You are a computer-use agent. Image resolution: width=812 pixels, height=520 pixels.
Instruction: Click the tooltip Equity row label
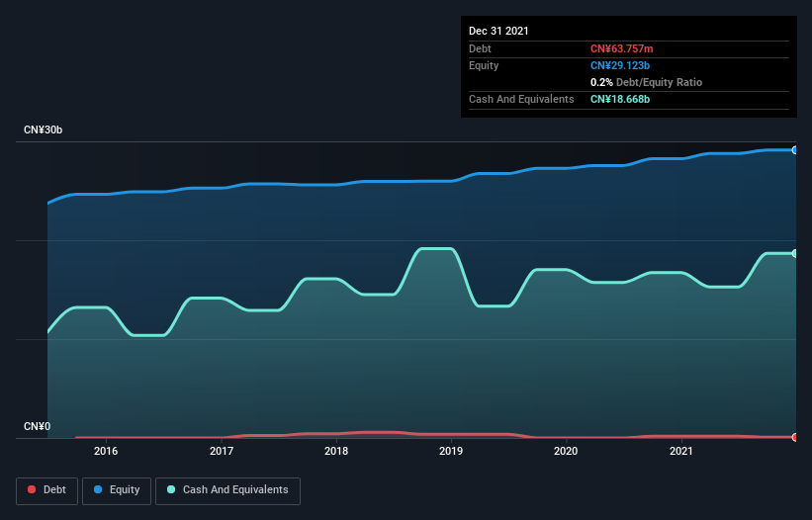(x=484, y=65)
